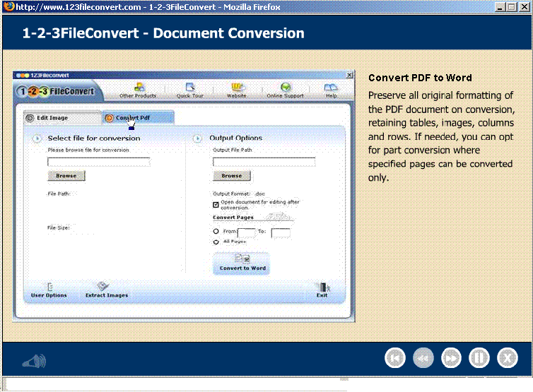
Task: Minimize the Firefox window
Action: point(500,7)
